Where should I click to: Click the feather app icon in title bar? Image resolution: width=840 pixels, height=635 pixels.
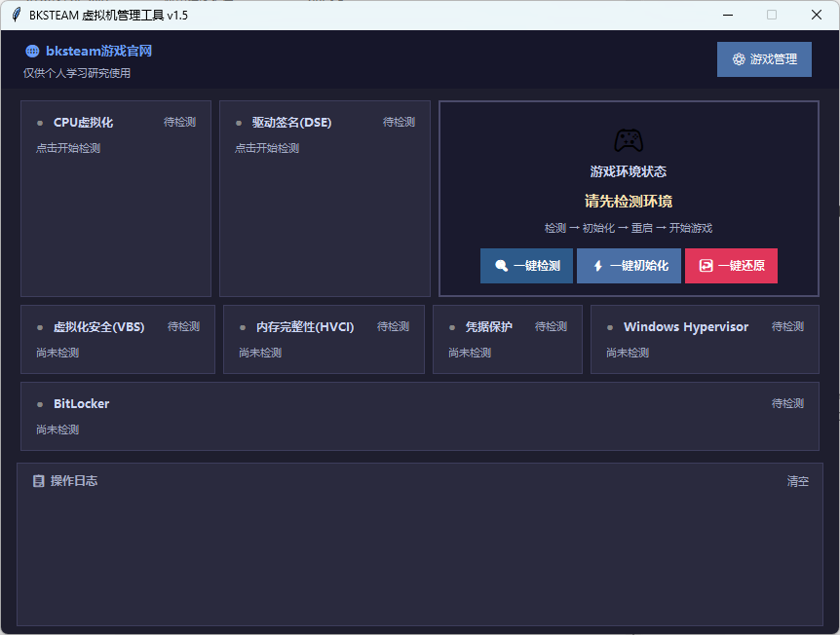click(x=16, y=15)
